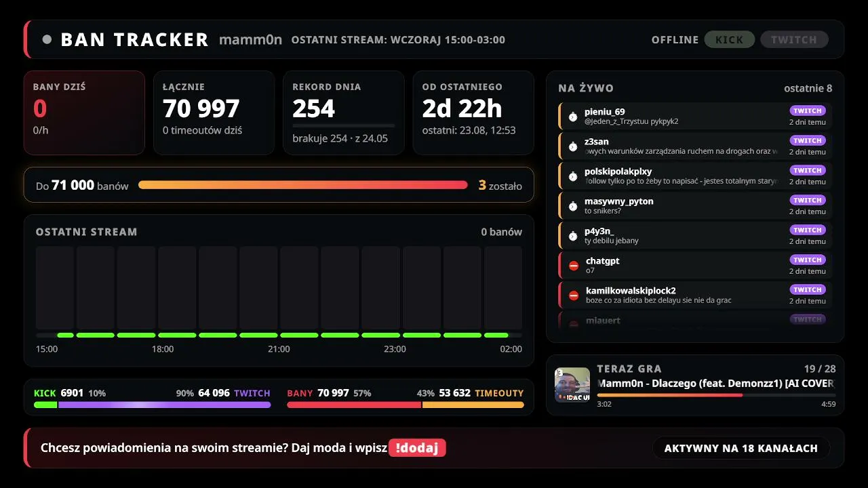This screenshot has width=868, height=488.
Task: Click the BANY versus TIMEOUTY ratio bar
Action: [406, 405]
